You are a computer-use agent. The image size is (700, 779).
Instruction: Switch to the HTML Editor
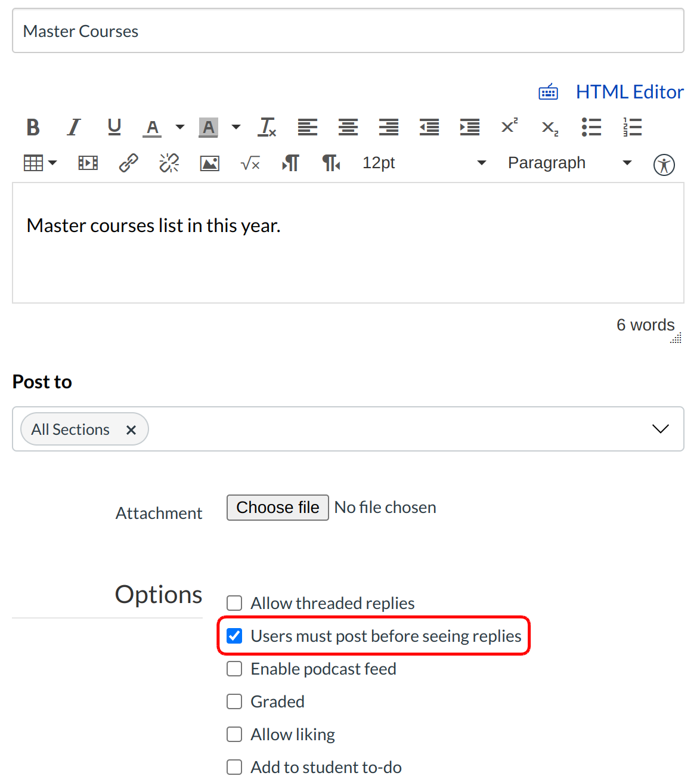click(629, 92)
